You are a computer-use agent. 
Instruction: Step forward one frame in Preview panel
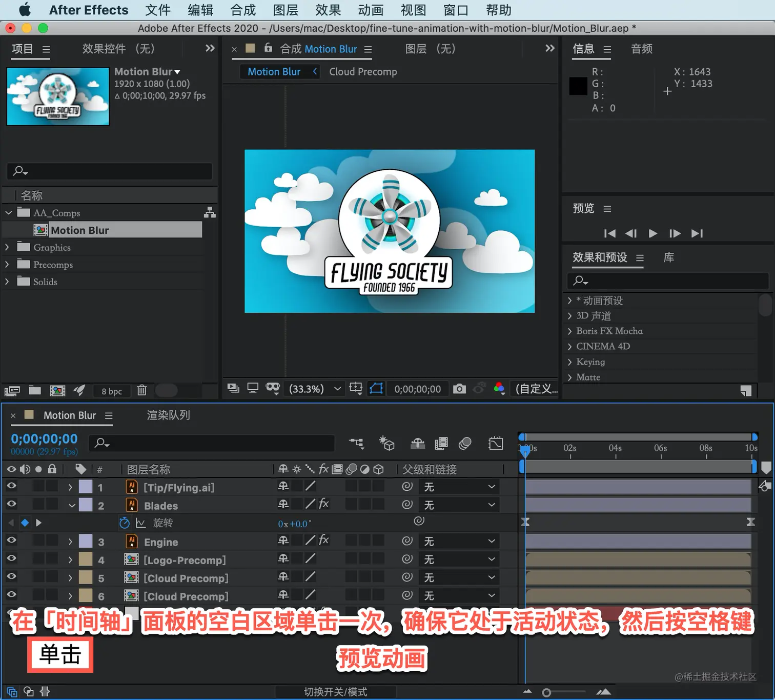point(675,233)
